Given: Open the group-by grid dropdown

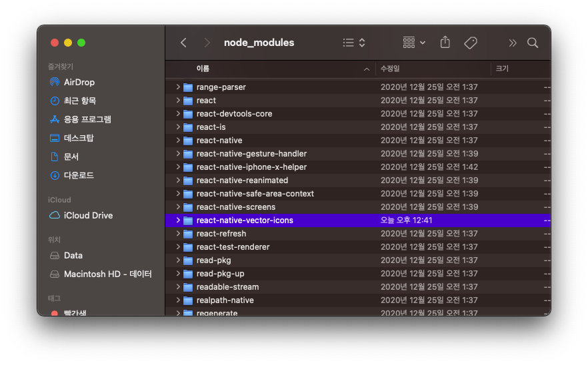Looking at the screenshot, I should pyautogui.click(x=414, y=43).
